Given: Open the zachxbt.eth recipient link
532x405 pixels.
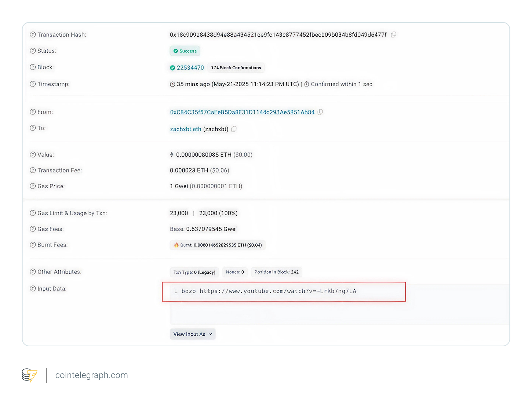Looking at the screenshot, I should point(185,129).
